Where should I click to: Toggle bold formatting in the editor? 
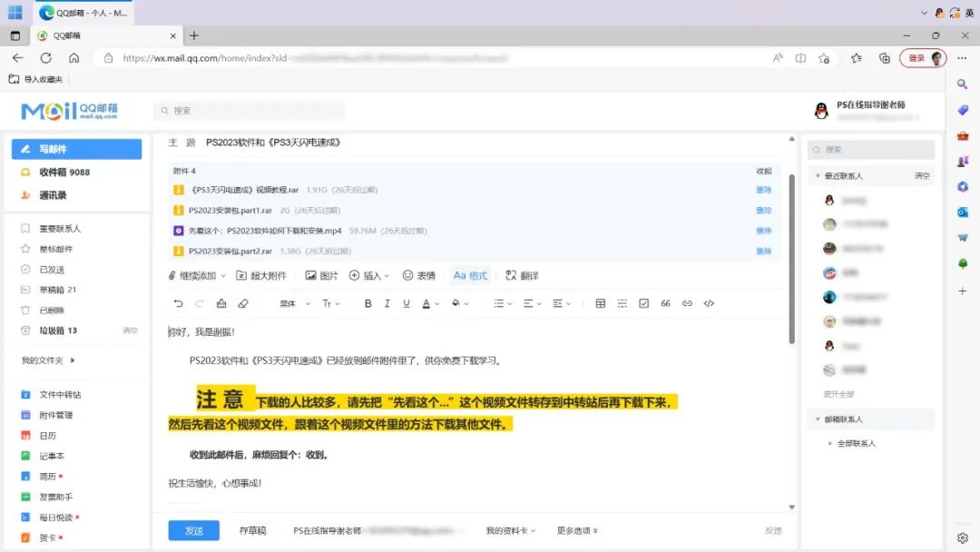tap(367, 303)
